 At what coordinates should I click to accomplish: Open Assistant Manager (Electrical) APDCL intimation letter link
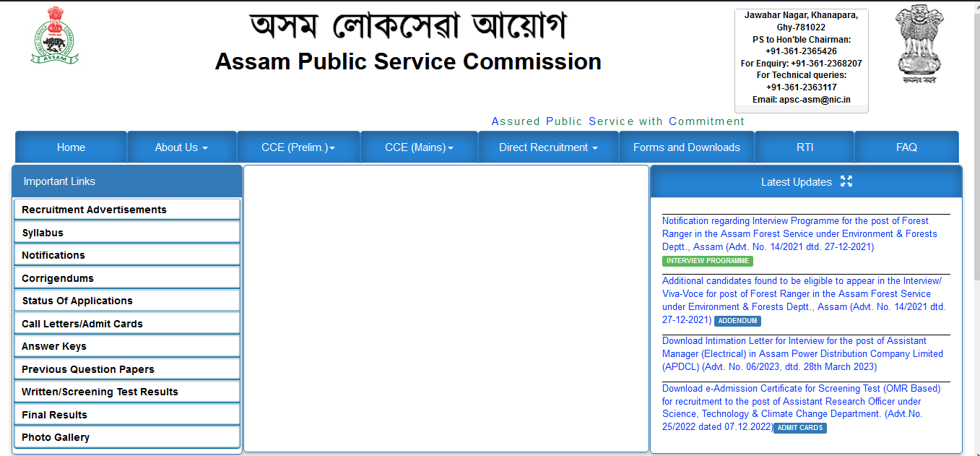pyautogui.click(x=802, y=353)
